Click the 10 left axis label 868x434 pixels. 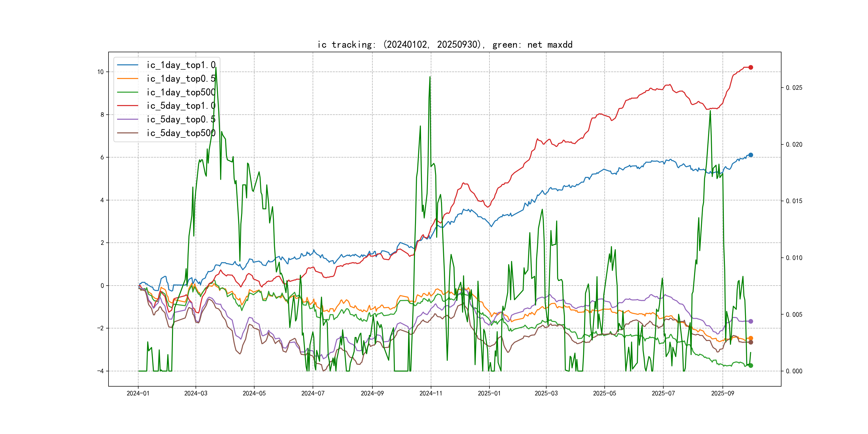pos(100,72)
